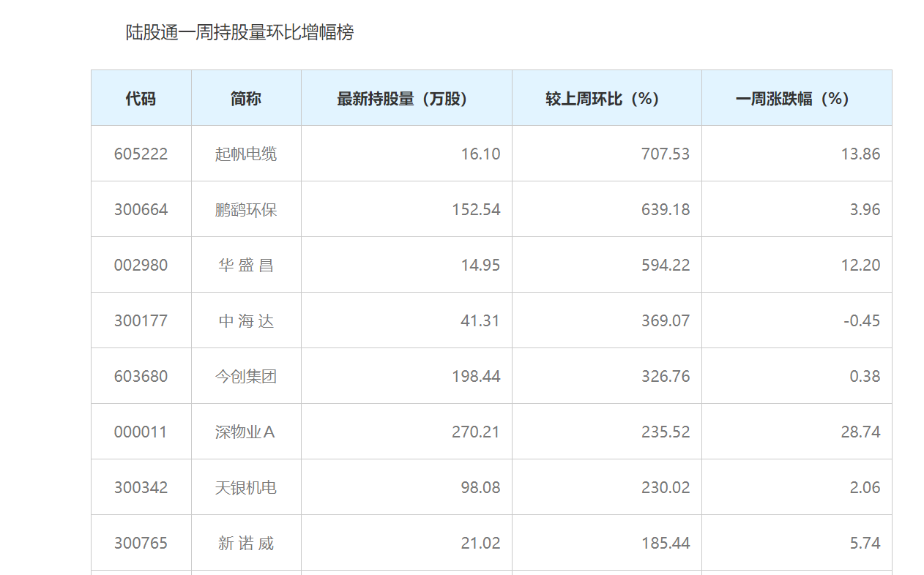Select stock code 300664
Screen dimensions: 924x575
(x=141, y=210)
